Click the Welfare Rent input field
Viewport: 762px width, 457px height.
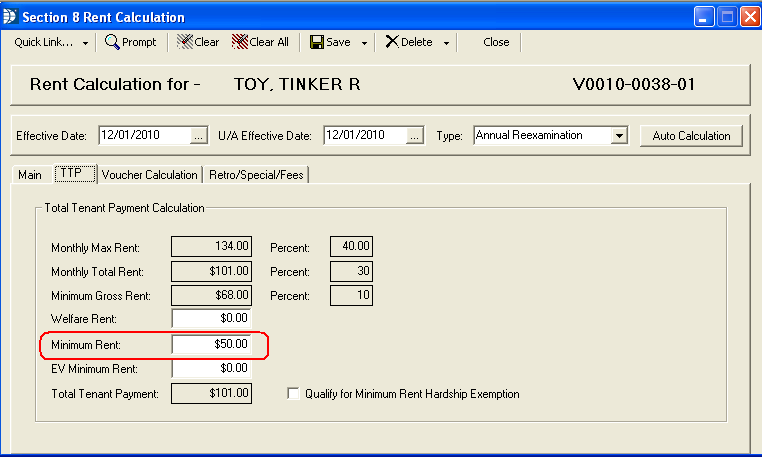pyautogui.click(x=211, y=318)
